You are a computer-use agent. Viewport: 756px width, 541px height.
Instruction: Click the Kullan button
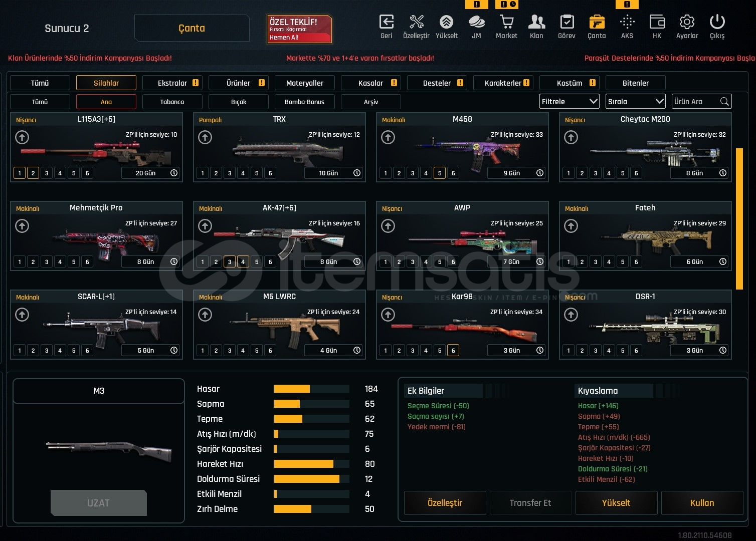(x=702, y=503)
